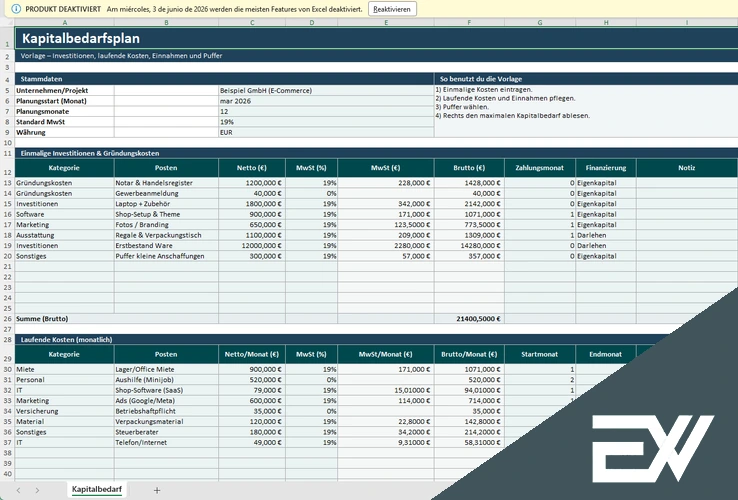738x500 pixels.
Task: Select Standard MwSt value 19% in row 8
Action: [x=326, y=122]
